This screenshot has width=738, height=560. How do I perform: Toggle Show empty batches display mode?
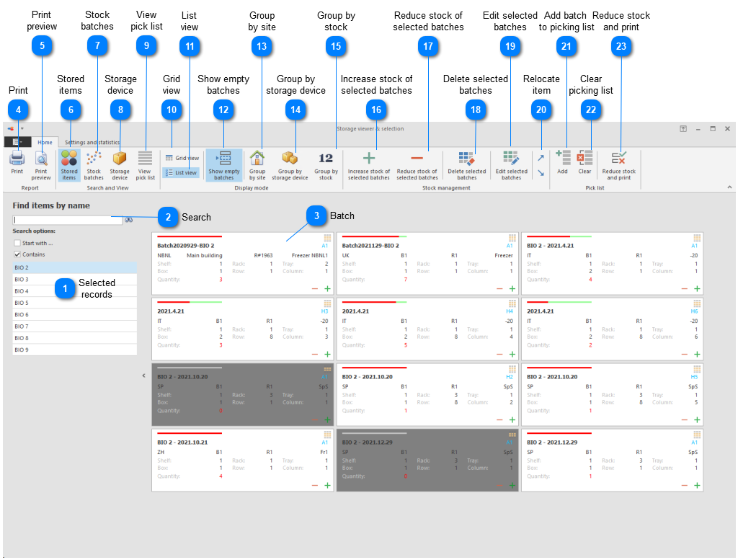click(x=223, y=163)
